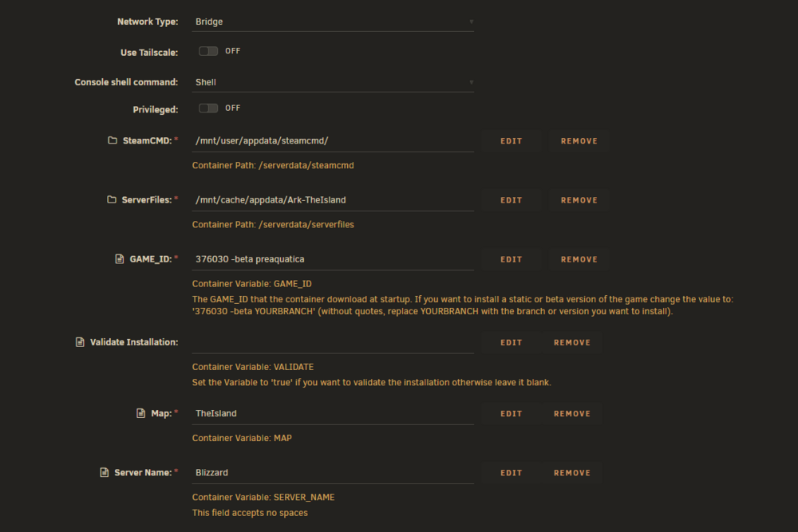798x532 pixels.
Task: Remove the Server Name variable
Action: tap(572, 472)
